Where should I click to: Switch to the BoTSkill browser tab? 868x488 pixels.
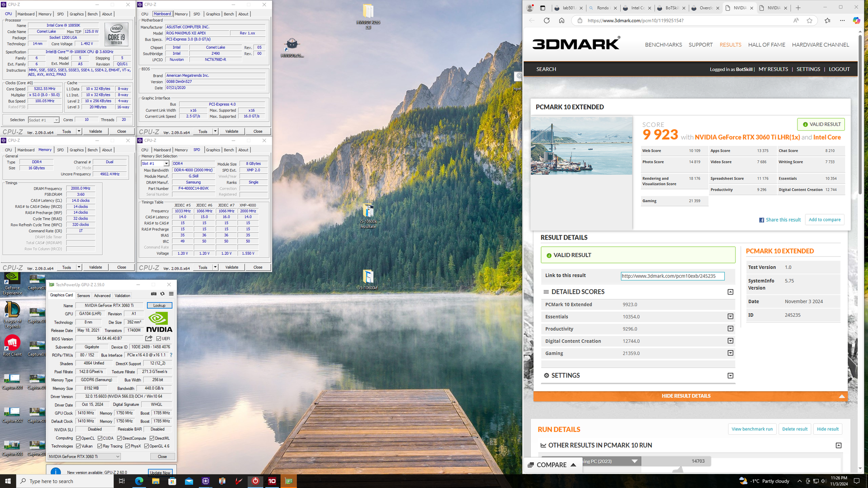coord(670,8)
